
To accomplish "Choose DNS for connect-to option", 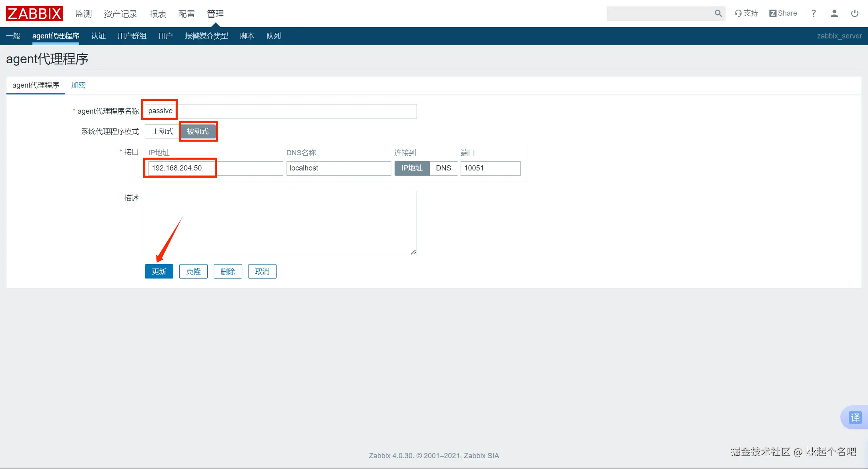I will click(443, 168).
